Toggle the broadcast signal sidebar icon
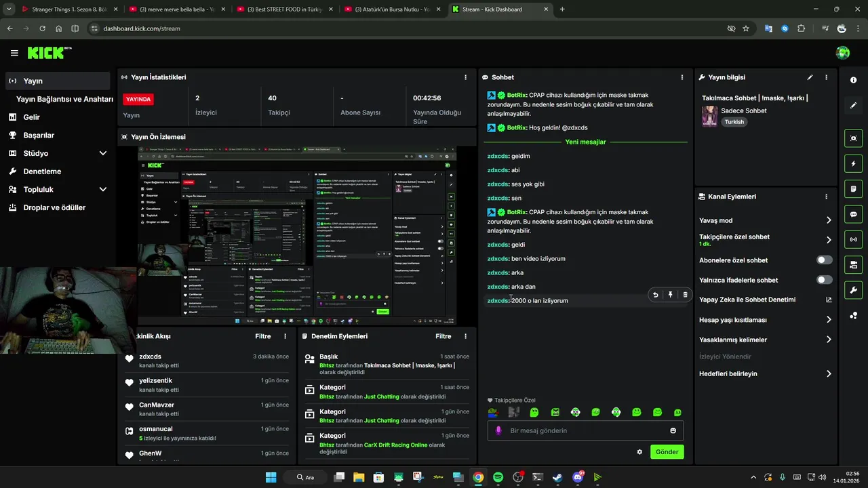868x488 pixels. coord(853,239)
